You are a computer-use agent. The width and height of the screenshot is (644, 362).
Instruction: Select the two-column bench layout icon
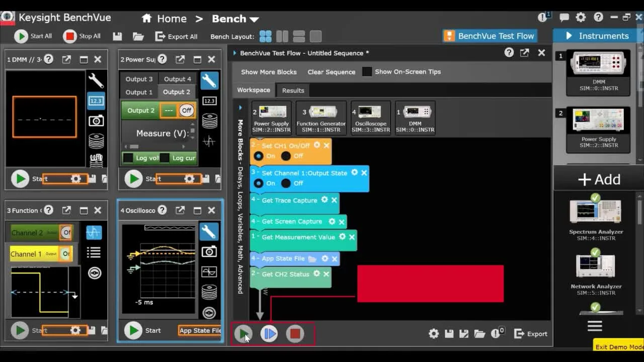pyautogui.click(x=282, y=36)
